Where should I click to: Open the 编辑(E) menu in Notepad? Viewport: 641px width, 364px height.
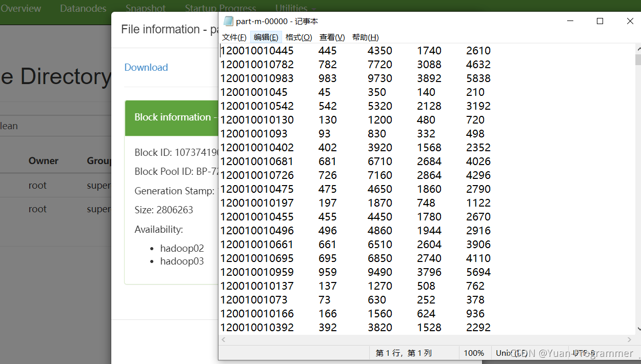(266, 37)
